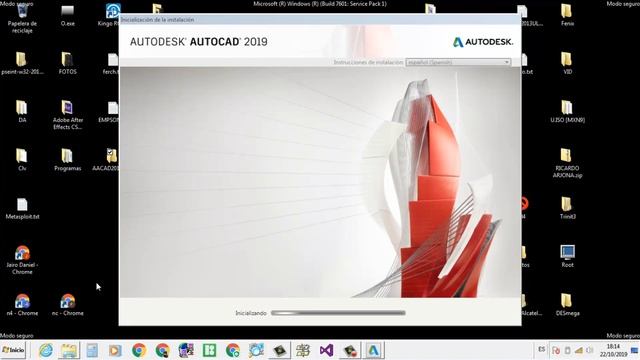This screenshot has height=360, width=640.
Task: Open Internet Explorer from the taskbar
Action: tap(46, 350)
